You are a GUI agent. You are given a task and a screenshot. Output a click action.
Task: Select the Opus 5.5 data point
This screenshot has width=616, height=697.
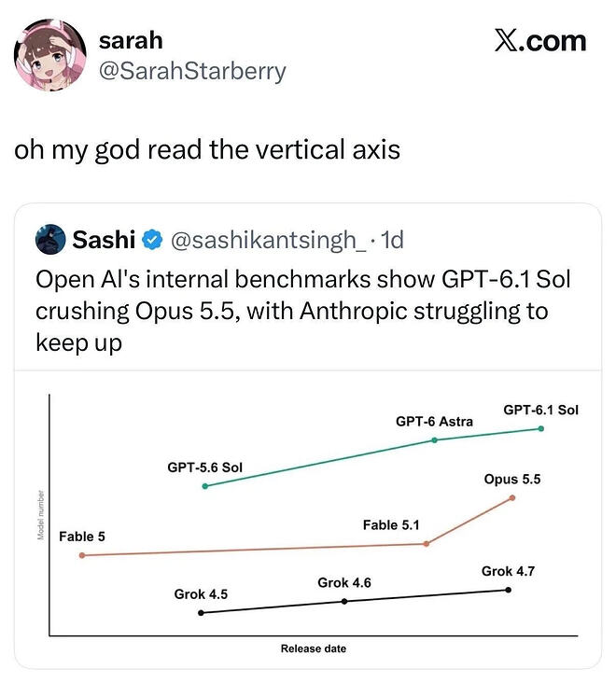click(x=511, y=498)
